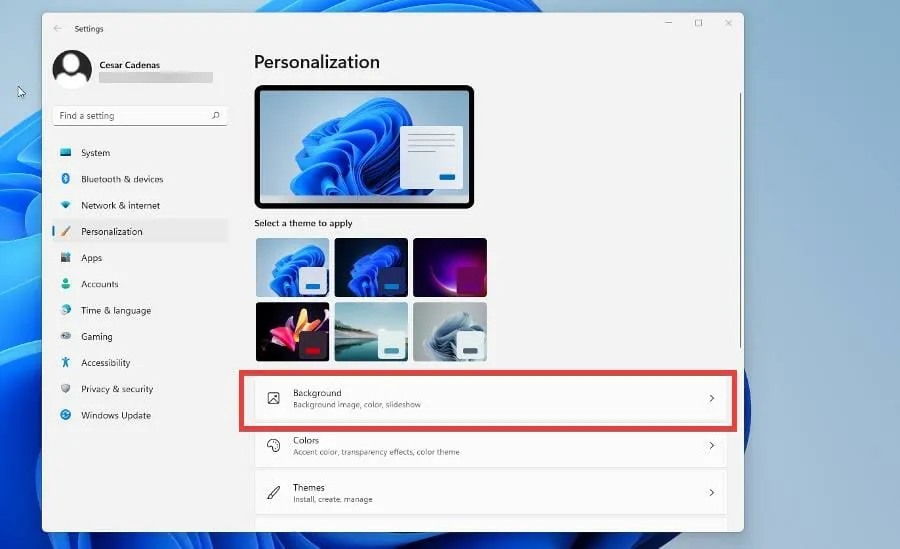Apply the purple glow dark theme
900x549 pixels.
coord(450,267)
